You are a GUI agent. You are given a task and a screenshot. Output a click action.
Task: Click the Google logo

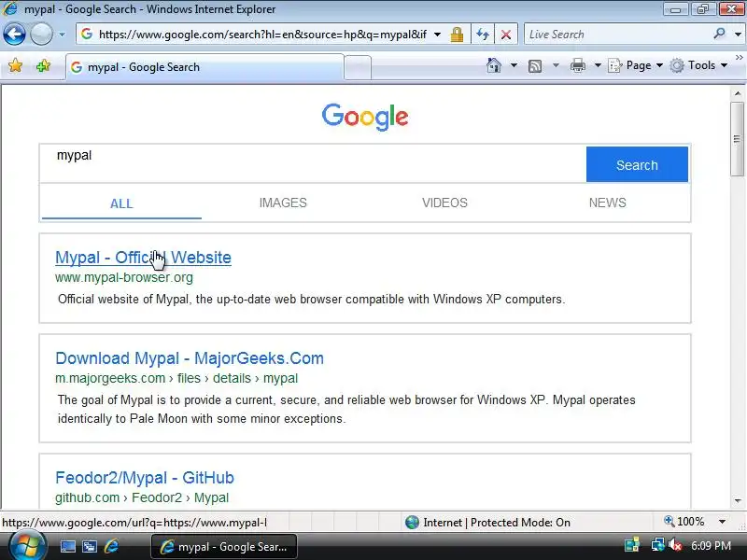pos(365,117)
